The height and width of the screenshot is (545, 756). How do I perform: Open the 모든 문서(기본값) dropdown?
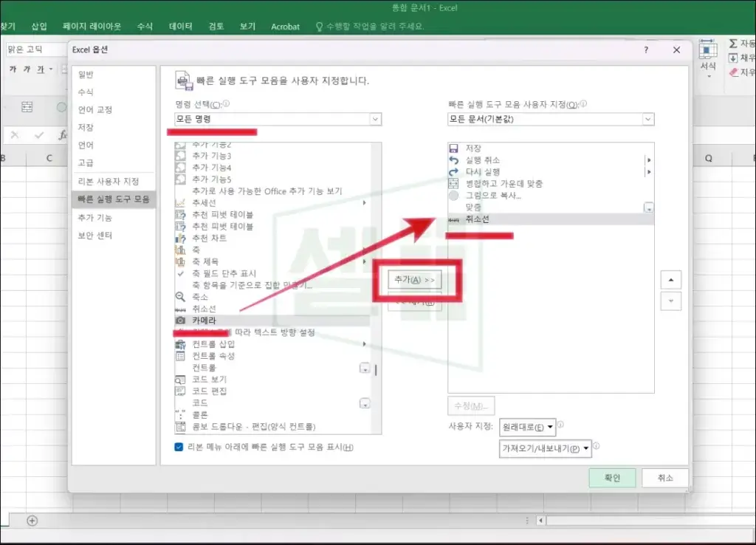[551, 119]
